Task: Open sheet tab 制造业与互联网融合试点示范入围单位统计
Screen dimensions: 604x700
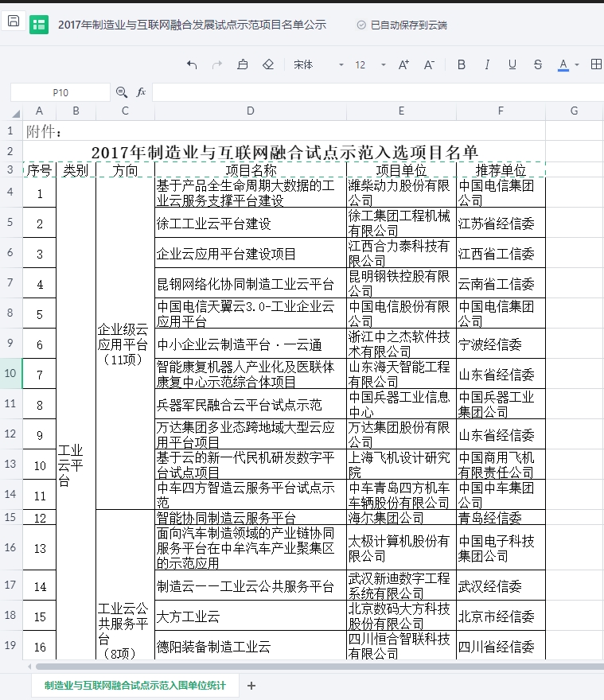Action: tap(135, 685)
